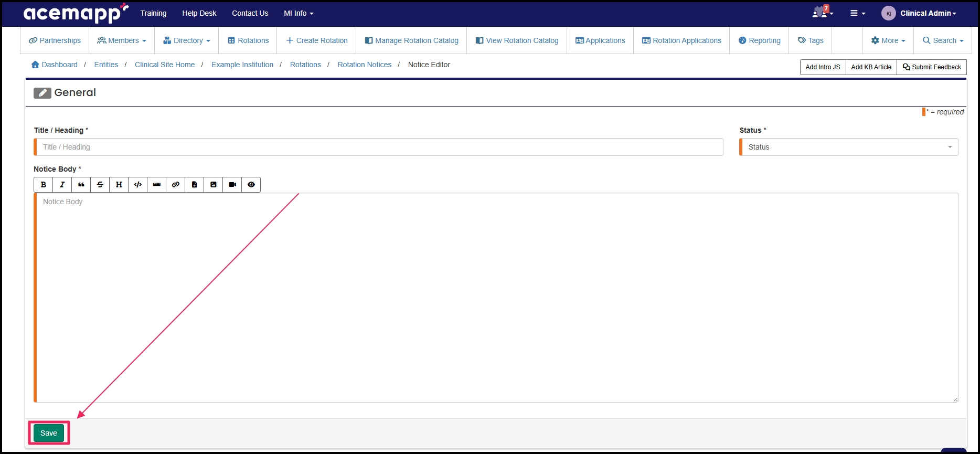Insert a blockquote using the quote icon
This screenshot has width=980, height=454.
point(81,185)
